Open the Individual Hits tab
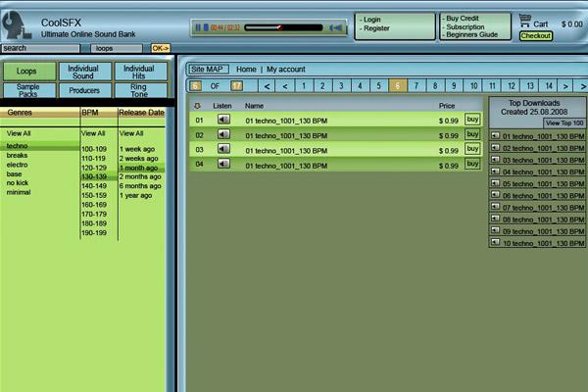Image resolution: width=588 pixels, height=392 pixels. pos(140,71)
